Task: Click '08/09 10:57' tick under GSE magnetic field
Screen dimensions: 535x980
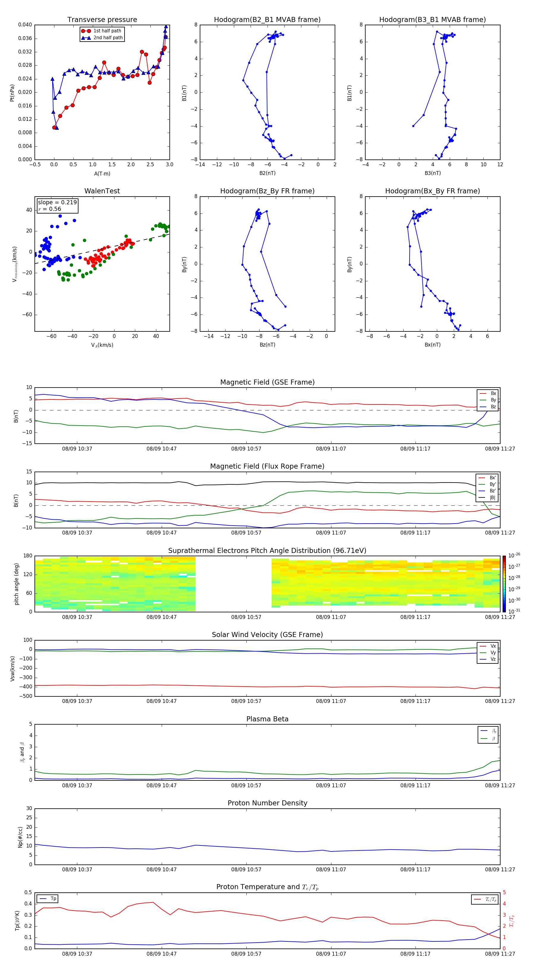Action: tap(246, 449)
